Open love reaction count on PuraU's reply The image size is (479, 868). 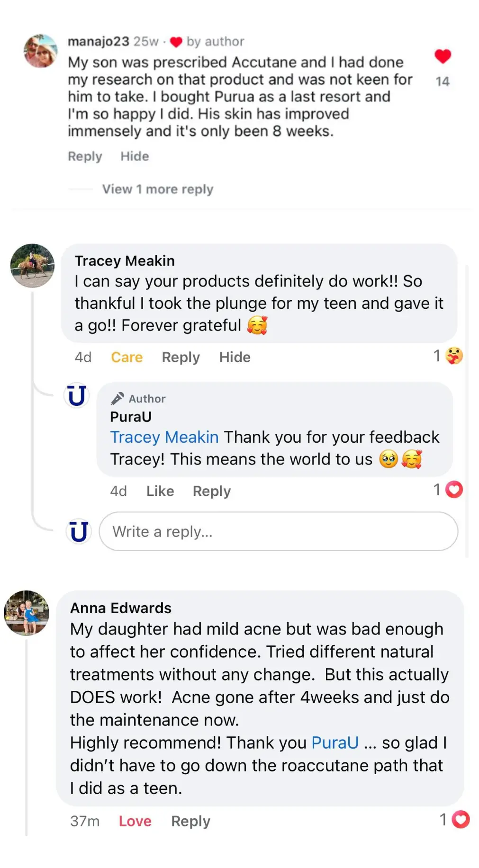448,490
